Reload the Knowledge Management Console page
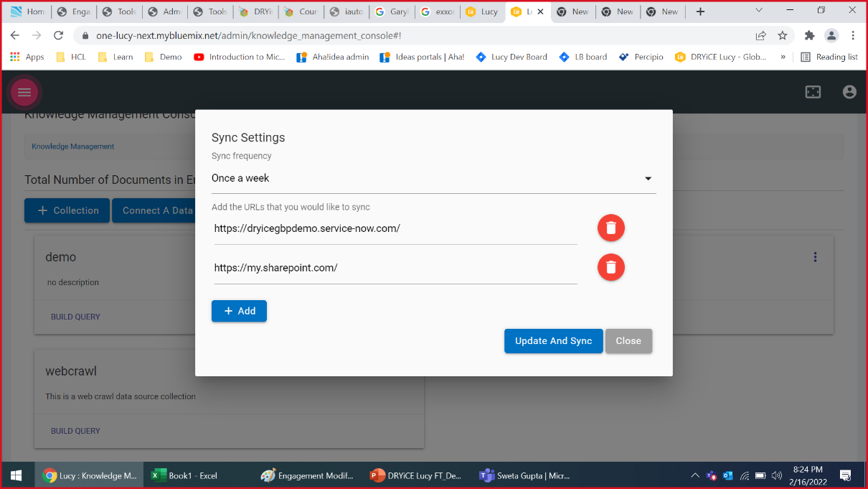 click(x=58, y=34)
